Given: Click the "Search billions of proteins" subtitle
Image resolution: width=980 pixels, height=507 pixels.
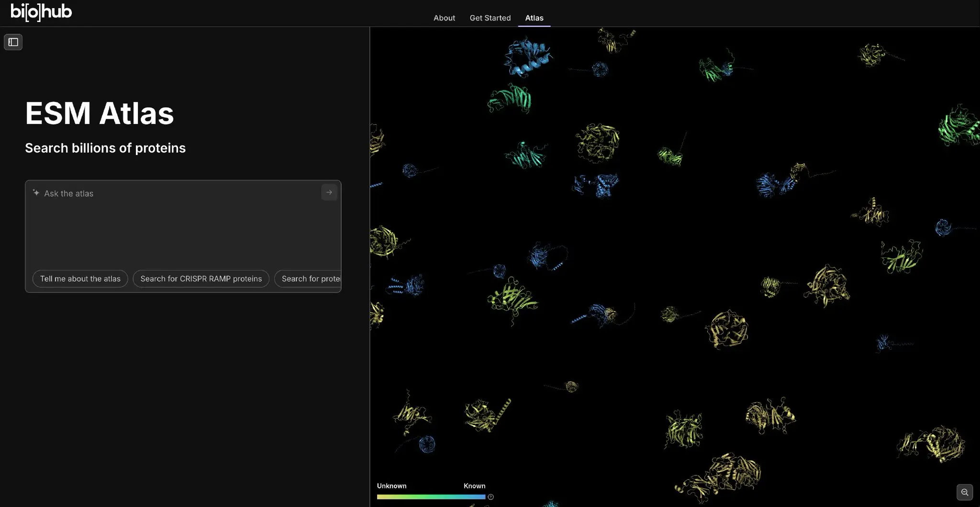Looking at the screenshot, I should pos(105,148).
